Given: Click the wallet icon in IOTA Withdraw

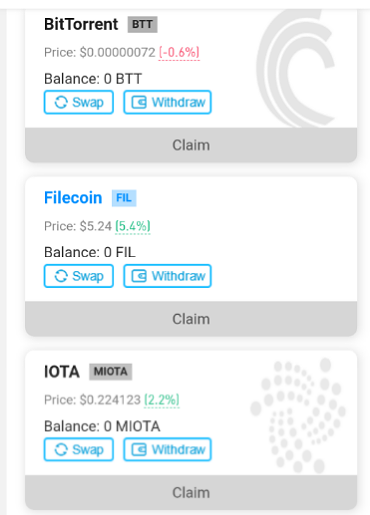Looking at the screenshot, I should click(139, 450).
